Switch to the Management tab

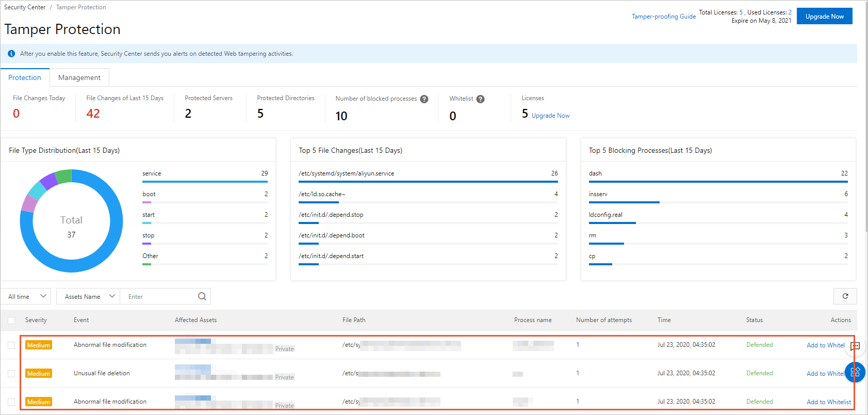79,77
